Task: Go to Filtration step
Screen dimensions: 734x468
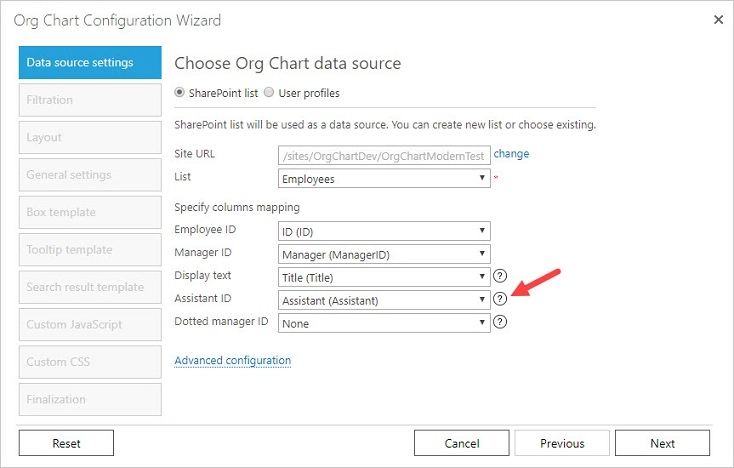Action: pos(90,100)
